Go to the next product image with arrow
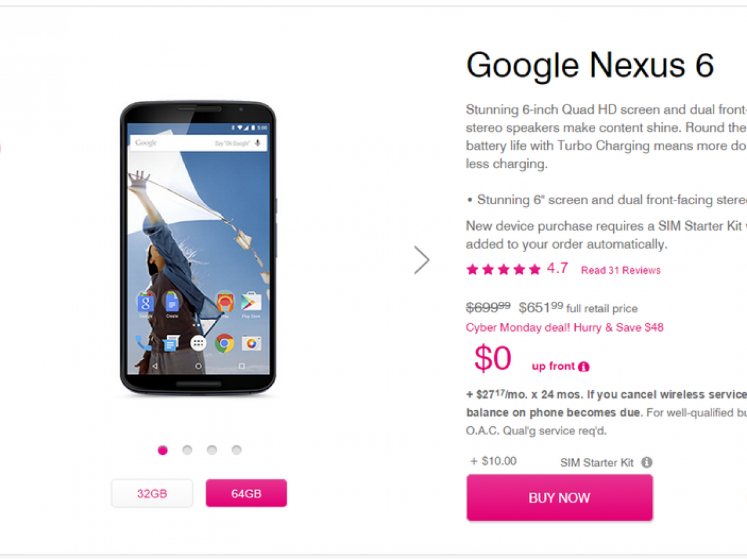Viewport: 747px width, 560px height. [x=422, y=260]
